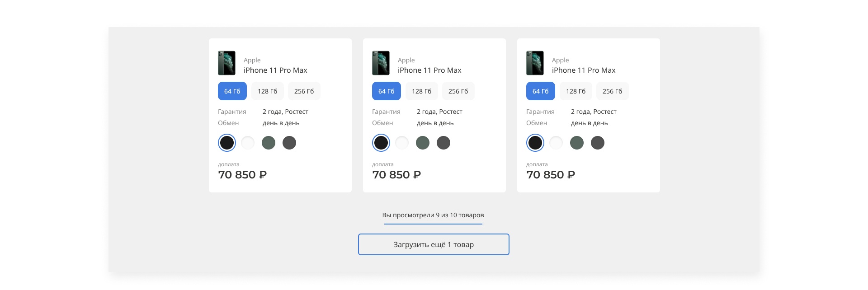Select 64 Гб storage in the middle card
Image resolution: width=868 pixels, height=290 pixels.
(387, 91)
